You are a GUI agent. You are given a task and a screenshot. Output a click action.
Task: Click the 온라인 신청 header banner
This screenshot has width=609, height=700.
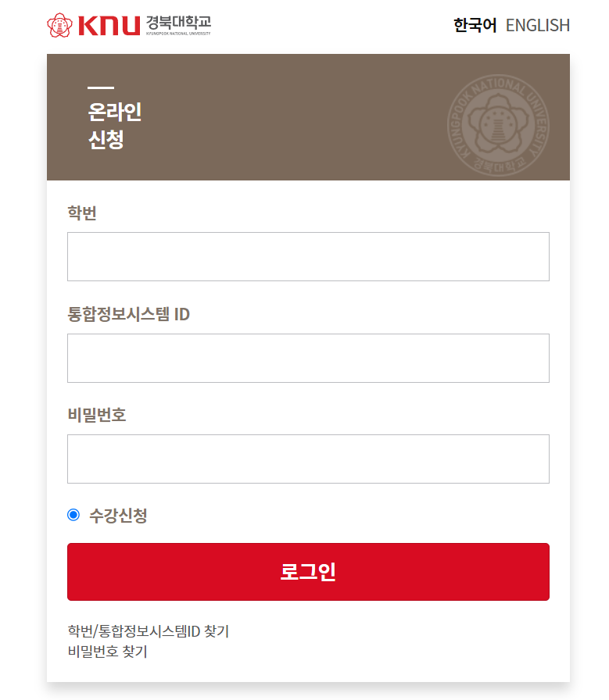(x=308, y=116)
